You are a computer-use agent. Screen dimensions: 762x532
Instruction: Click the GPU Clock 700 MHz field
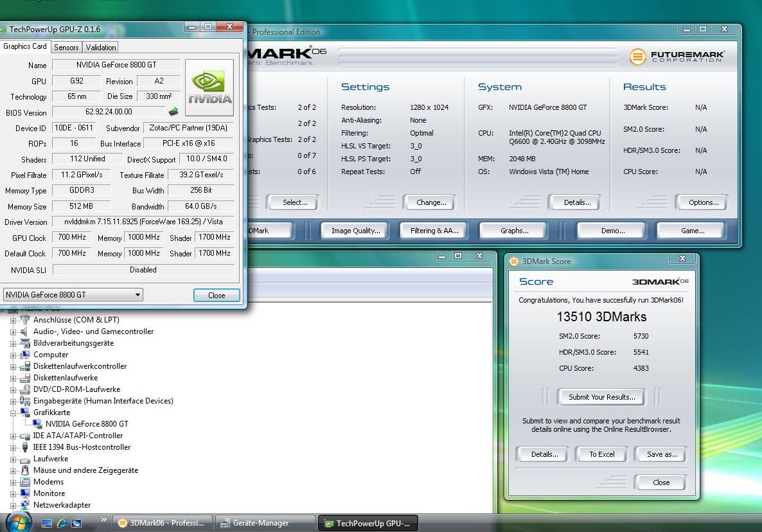pyautogui.click(x=72, y=237)
